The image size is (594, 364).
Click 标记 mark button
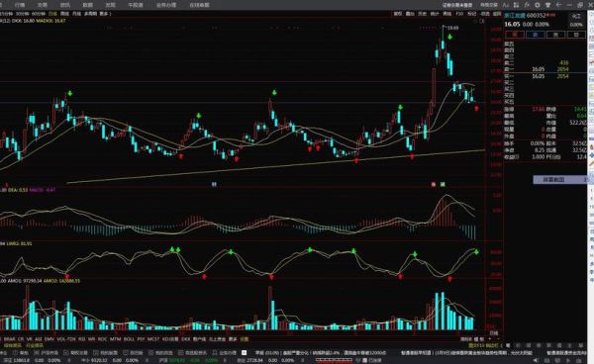[x=471, y=14]
